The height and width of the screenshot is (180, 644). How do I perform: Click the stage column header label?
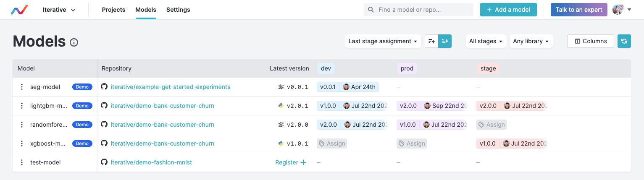488,68
